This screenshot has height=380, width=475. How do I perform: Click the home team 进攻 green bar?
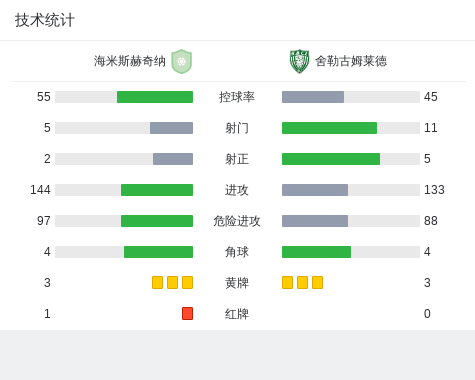tap(157, 190)
